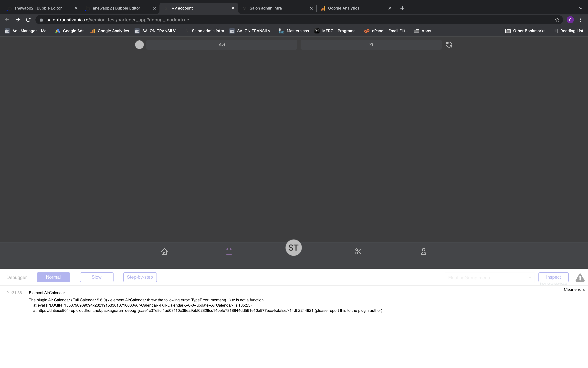This screenshot has width=588, height=368.
Task: Open the user profile icon in bottom navigation
Action: point(423,251)
